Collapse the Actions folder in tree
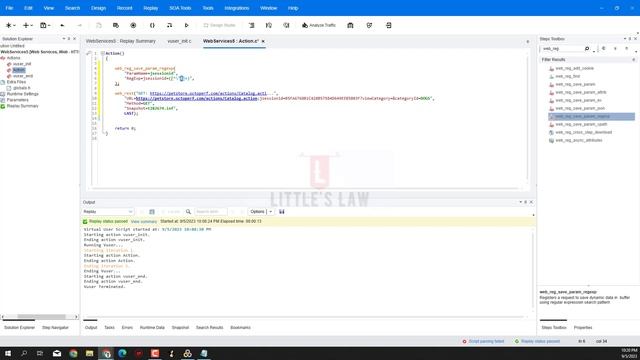 [2, 58]
